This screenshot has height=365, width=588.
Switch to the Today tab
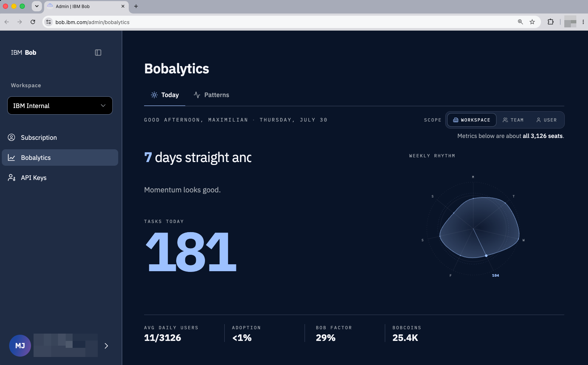[165, 95]
